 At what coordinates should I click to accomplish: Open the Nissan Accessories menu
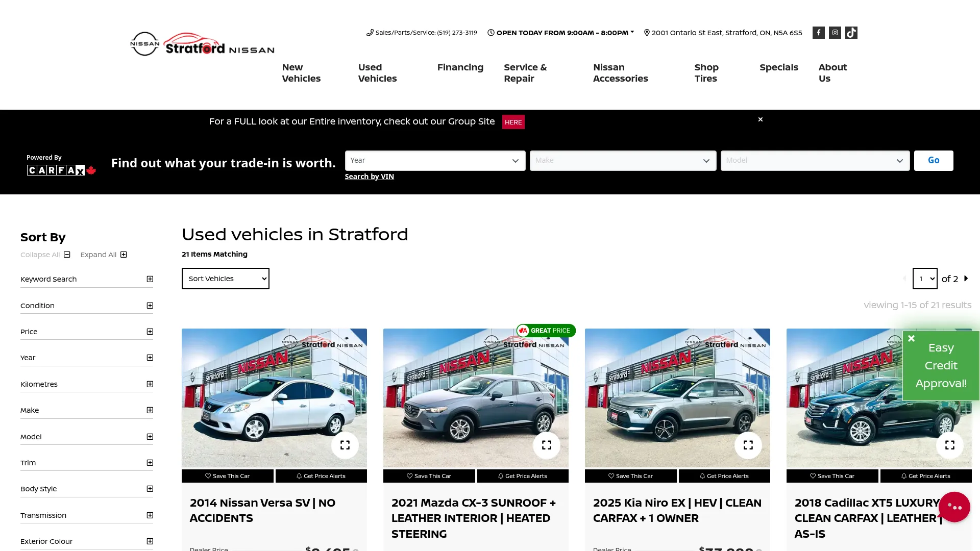[621, 73]
